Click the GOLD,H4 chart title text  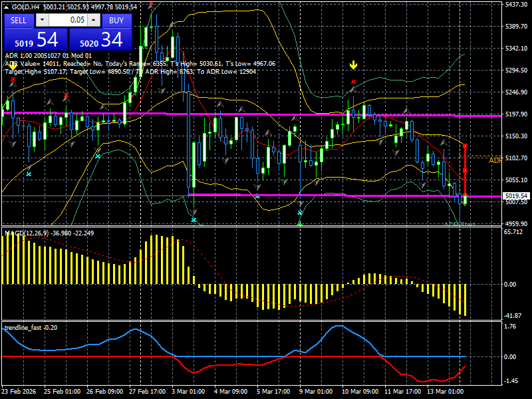[x=26, y=7]
